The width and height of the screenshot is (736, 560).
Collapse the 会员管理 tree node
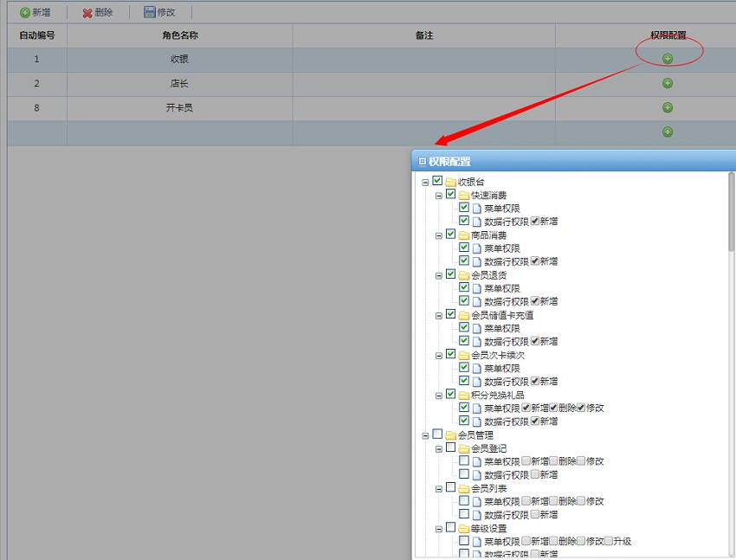[x=425, y=435]
